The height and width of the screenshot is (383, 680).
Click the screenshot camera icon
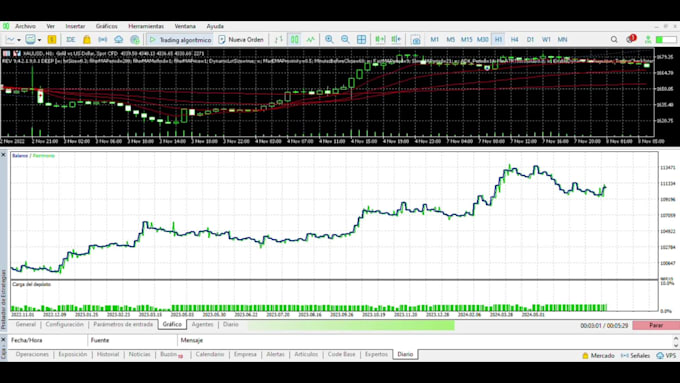415,40
